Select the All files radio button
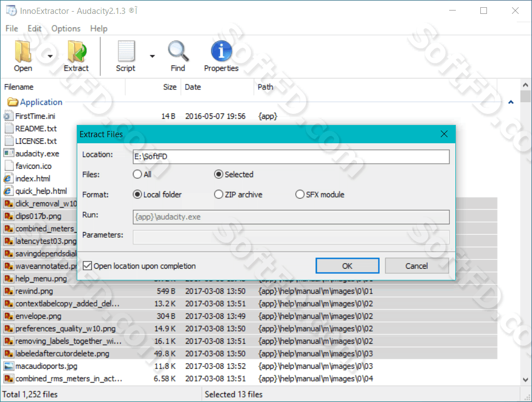Screen dimensions: 532x402 (x=137, y=174)
